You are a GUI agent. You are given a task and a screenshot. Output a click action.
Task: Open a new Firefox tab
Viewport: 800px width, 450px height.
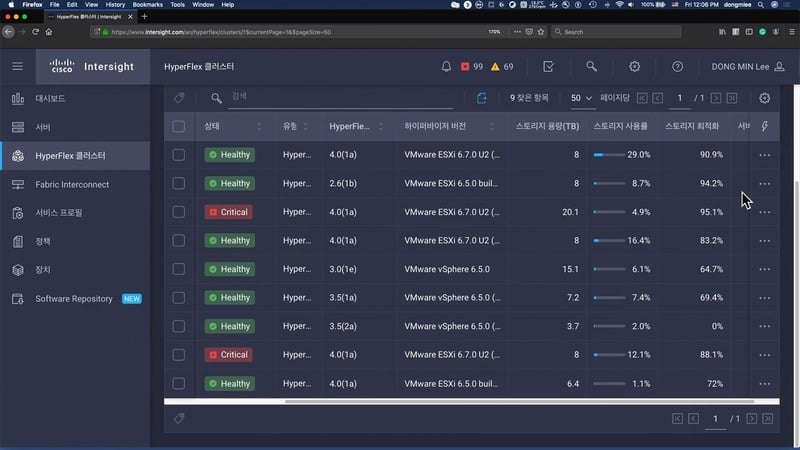144,16
